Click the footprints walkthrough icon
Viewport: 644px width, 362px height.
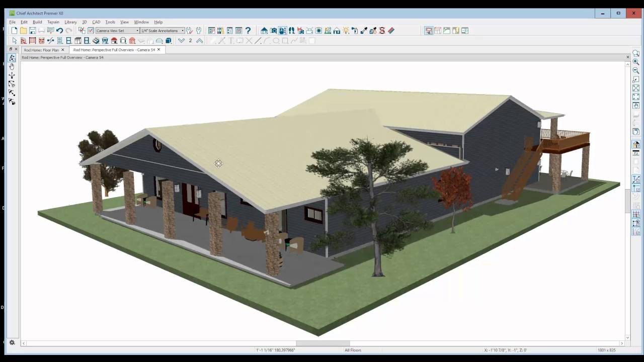291,31
